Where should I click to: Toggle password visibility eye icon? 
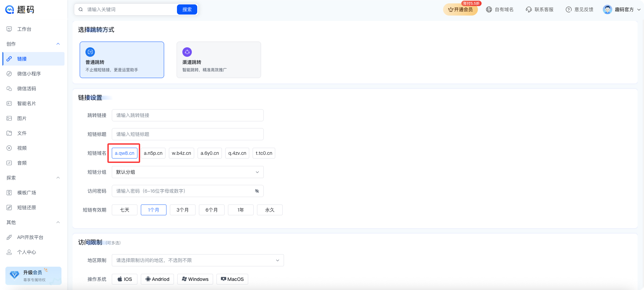click(x=257, y=191)
